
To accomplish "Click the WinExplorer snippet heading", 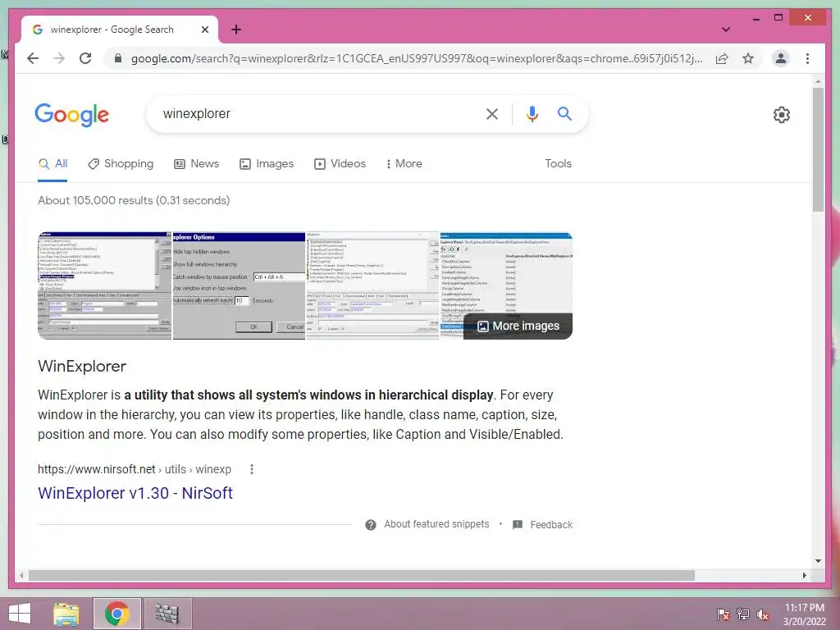I will pyautogui.click(x=82, y=367).
